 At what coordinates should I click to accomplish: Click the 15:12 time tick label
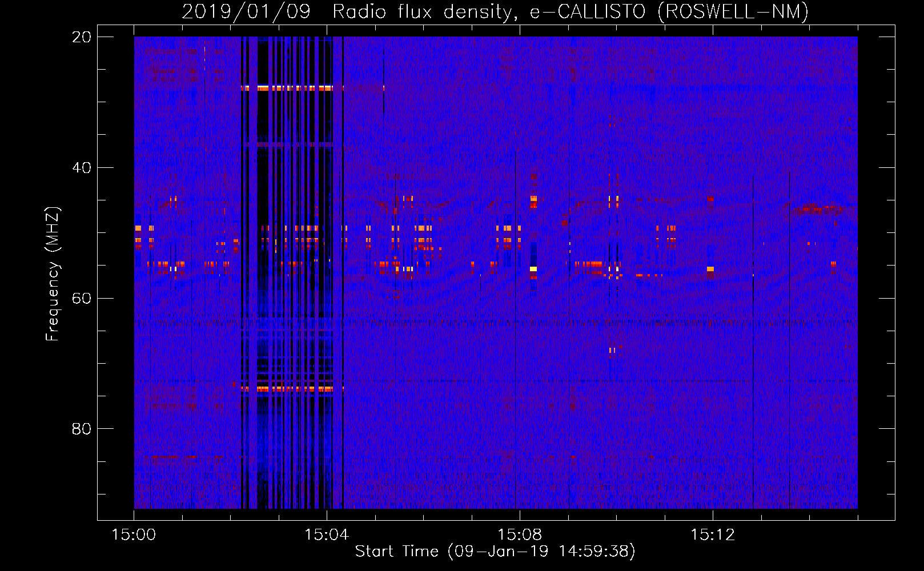713,535
